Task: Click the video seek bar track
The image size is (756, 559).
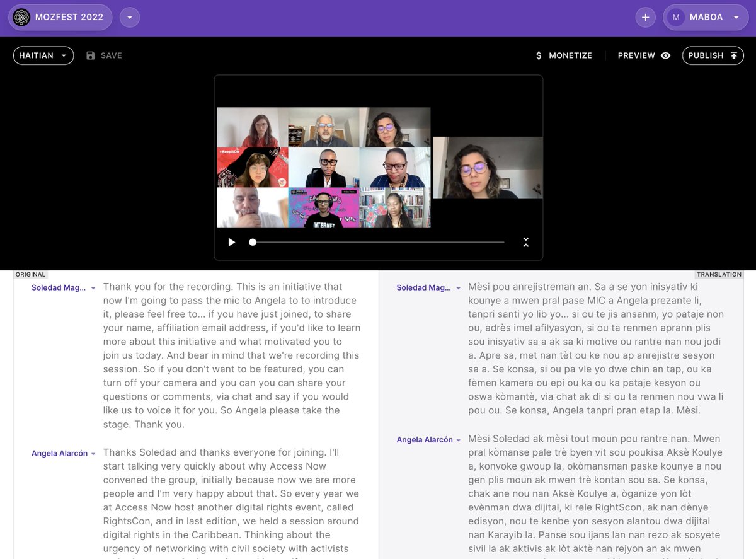Action: tap(378, 242)
